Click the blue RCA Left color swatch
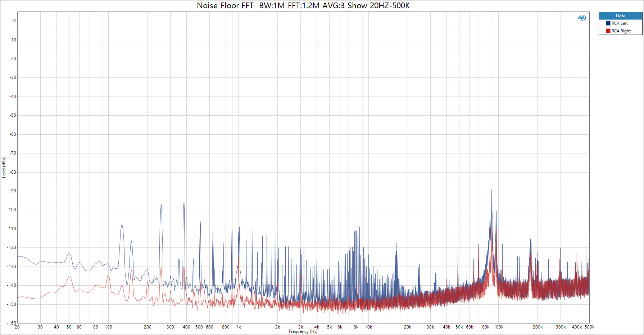Screen dimensions: 644x335 (608, 23)
